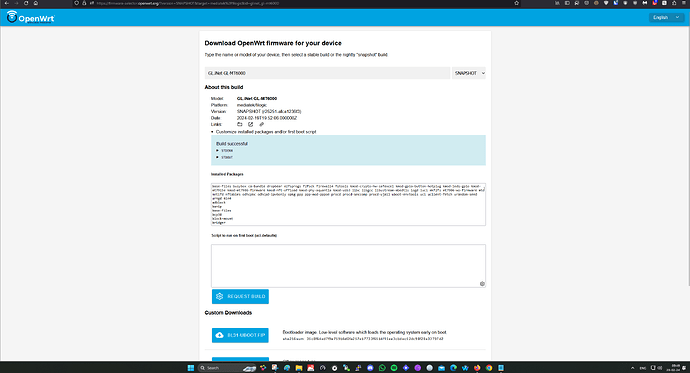Open Discord from the taskbar
Screen dimensions: 690x373
[370, 368]
